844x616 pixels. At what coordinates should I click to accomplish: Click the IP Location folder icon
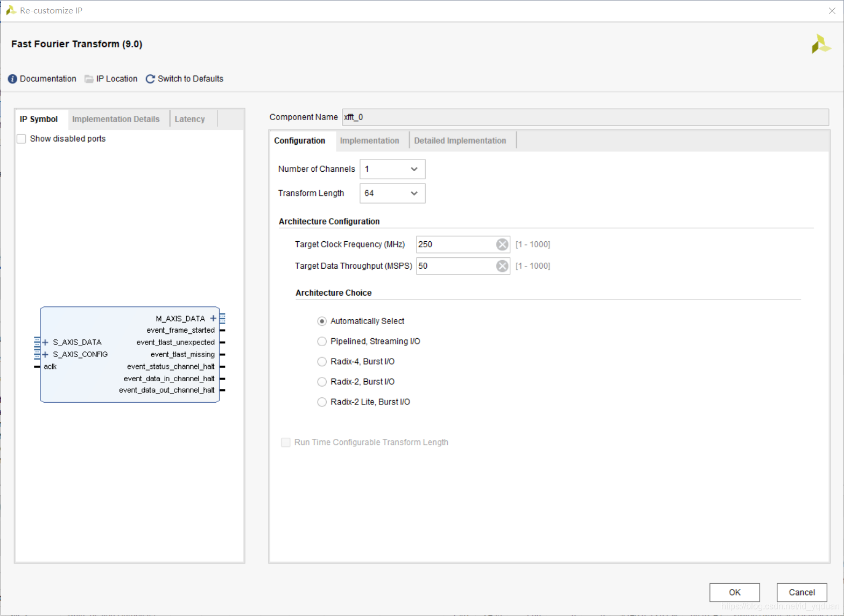(89, 79)
